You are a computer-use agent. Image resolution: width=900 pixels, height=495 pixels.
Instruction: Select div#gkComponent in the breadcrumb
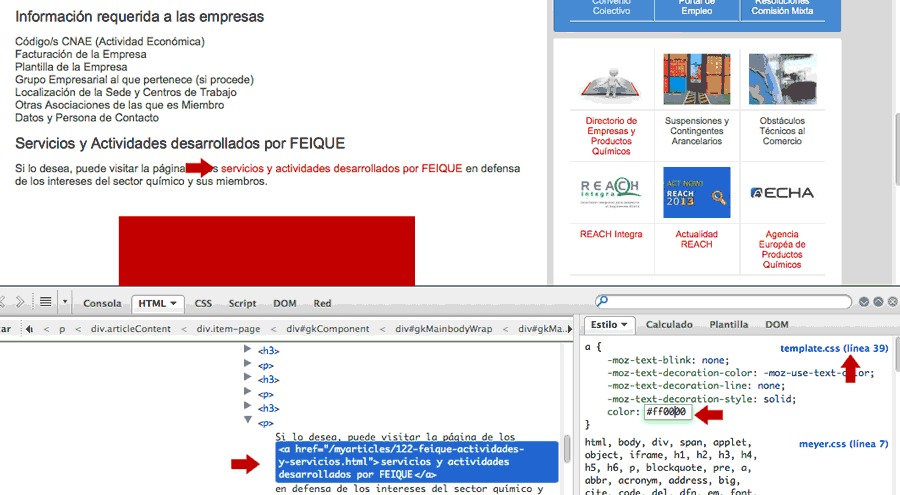point(328,329)
